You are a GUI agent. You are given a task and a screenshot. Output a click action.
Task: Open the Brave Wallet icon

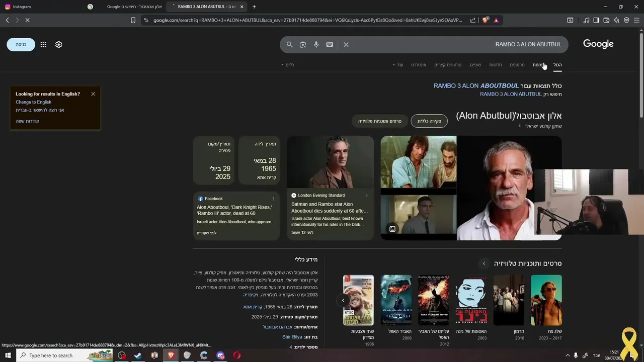(x=606, y=20)
